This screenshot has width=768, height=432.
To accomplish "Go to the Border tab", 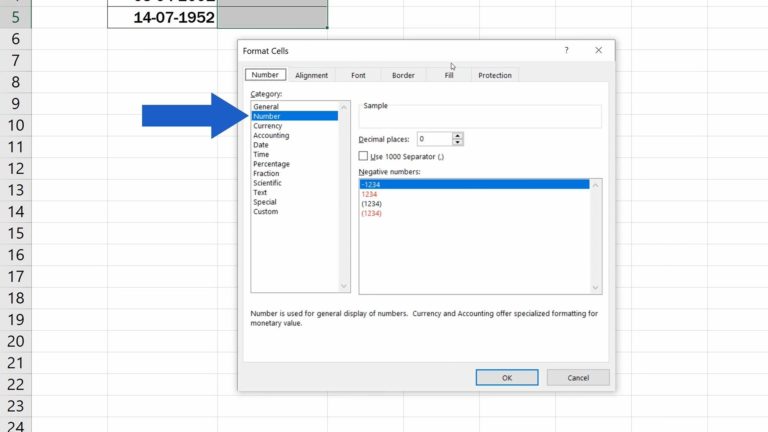I will 403,75.
